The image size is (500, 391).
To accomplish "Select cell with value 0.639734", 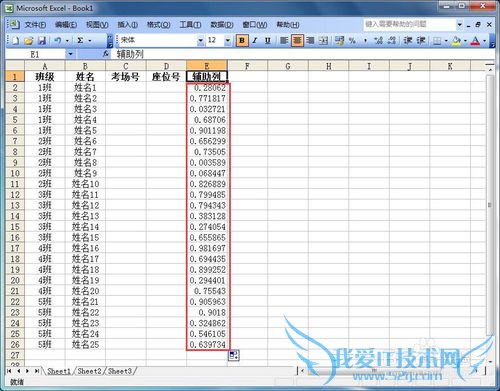I will coord(207,344).
